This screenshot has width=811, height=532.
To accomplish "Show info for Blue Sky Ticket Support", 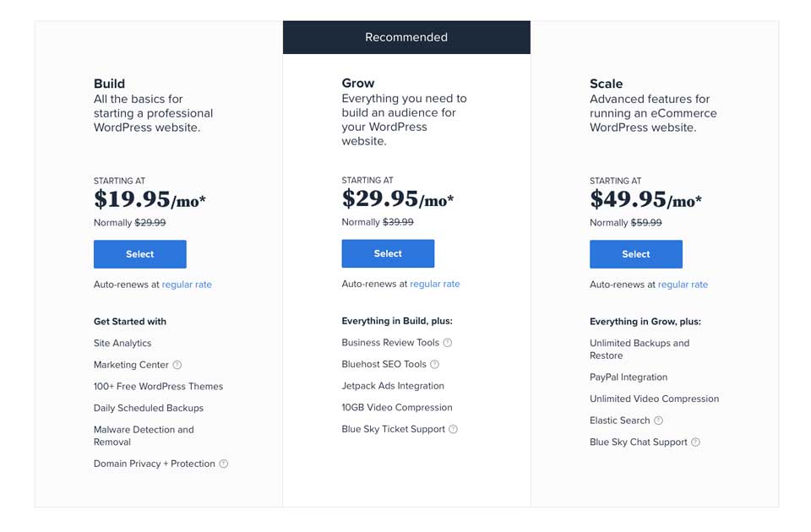I will [x=454, y=429].
